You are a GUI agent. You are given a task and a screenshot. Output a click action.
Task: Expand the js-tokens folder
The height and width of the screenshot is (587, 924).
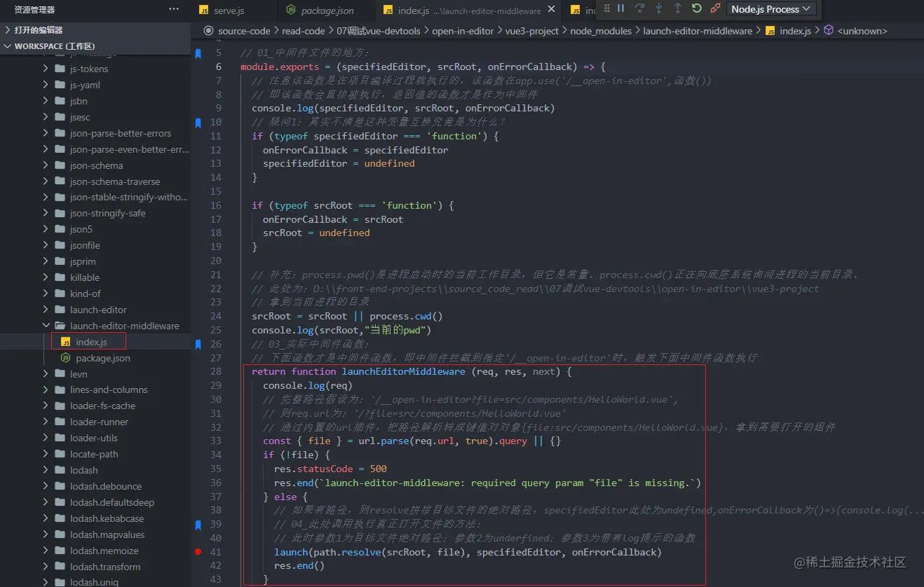46,69
